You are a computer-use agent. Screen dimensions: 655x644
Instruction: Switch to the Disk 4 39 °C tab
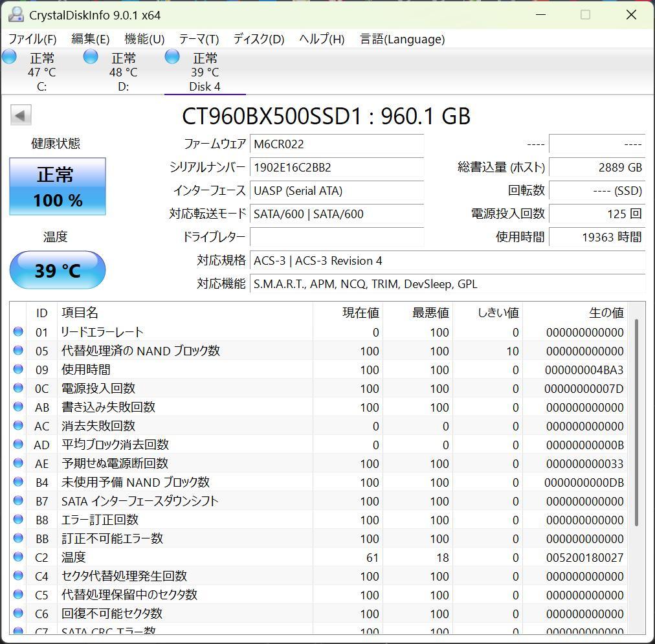(x=205, y=71)
